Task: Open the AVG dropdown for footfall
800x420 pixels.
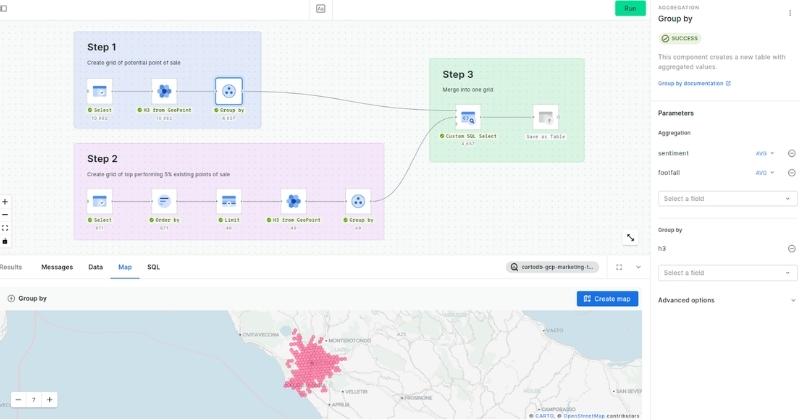Action: point(765,173)
